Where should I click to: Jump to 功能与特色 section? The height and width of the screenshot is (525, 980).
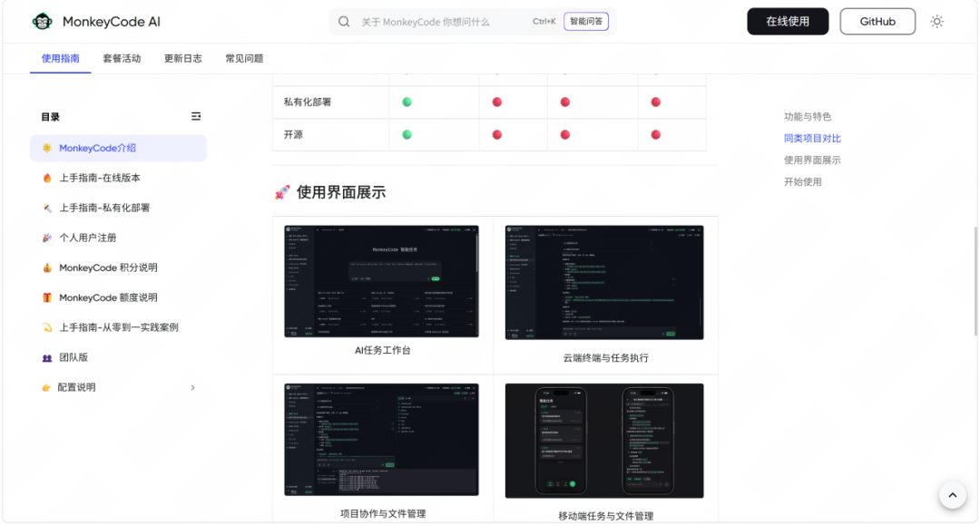[x=808, y=117]
